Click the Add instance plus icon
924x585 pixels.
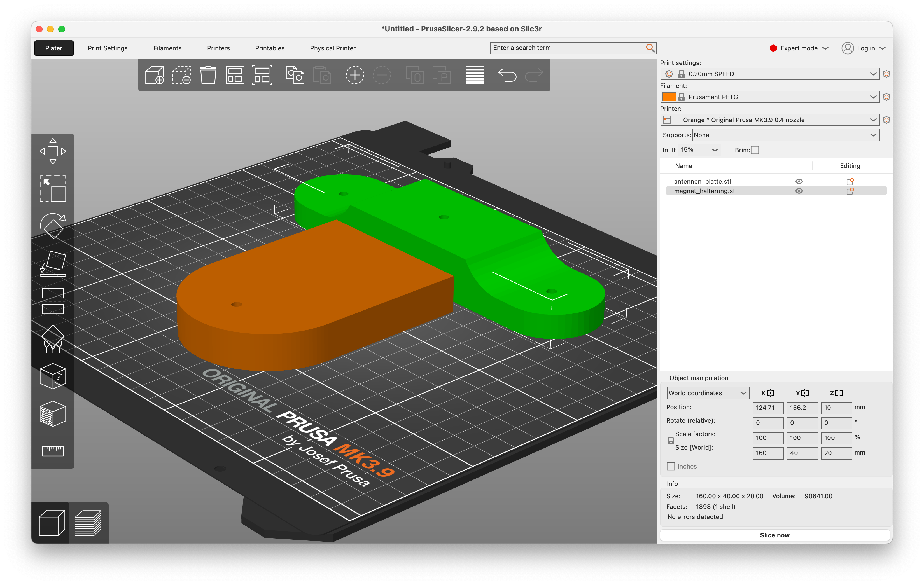354,75
